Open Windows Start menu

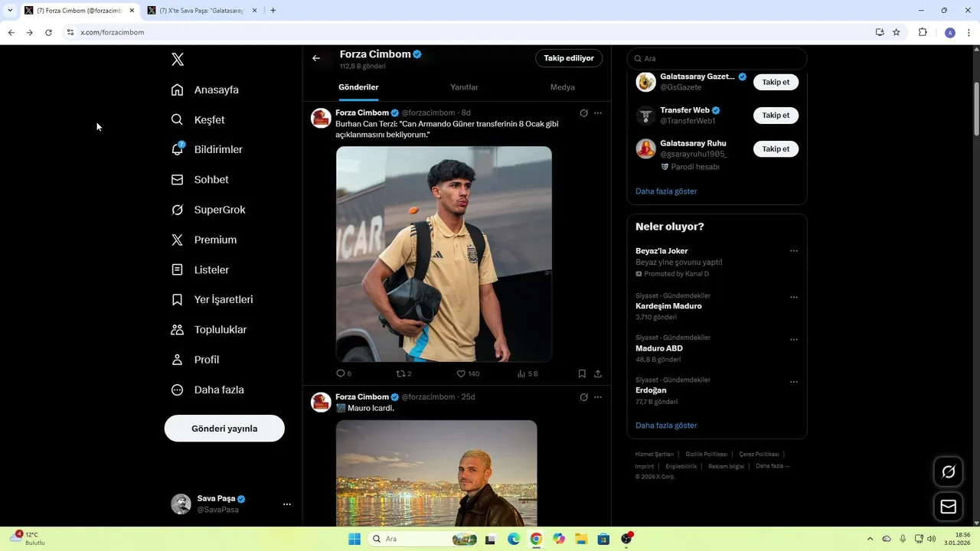pos(354,539)
